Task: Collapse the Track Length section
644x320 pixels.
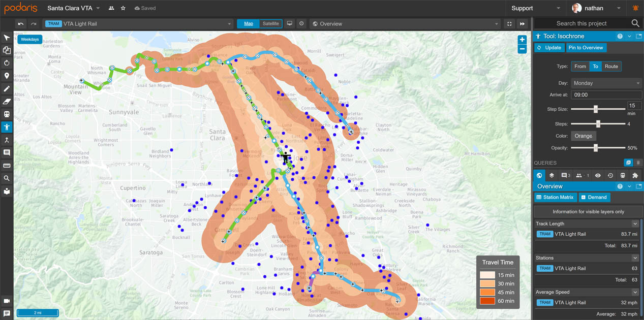Action: pos(635,223)
